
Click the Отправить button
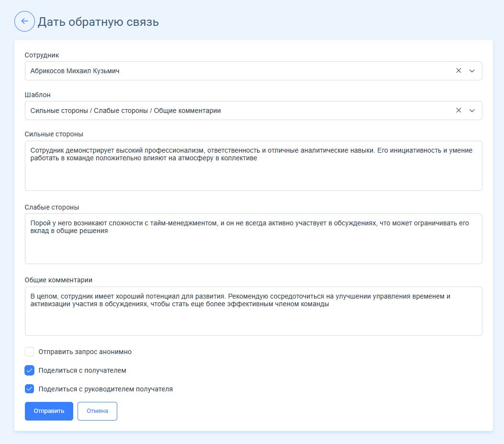[x=49, y=411]
